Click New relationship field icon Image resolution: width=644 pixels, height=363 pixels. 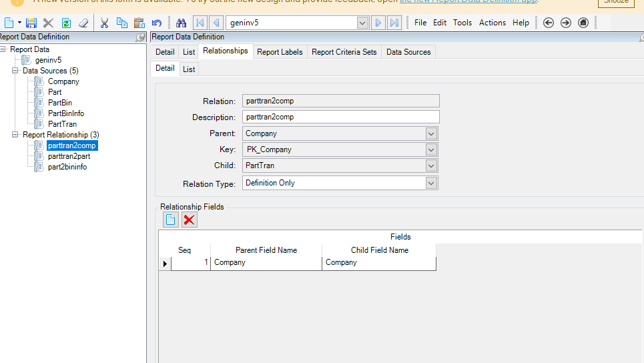170,220
